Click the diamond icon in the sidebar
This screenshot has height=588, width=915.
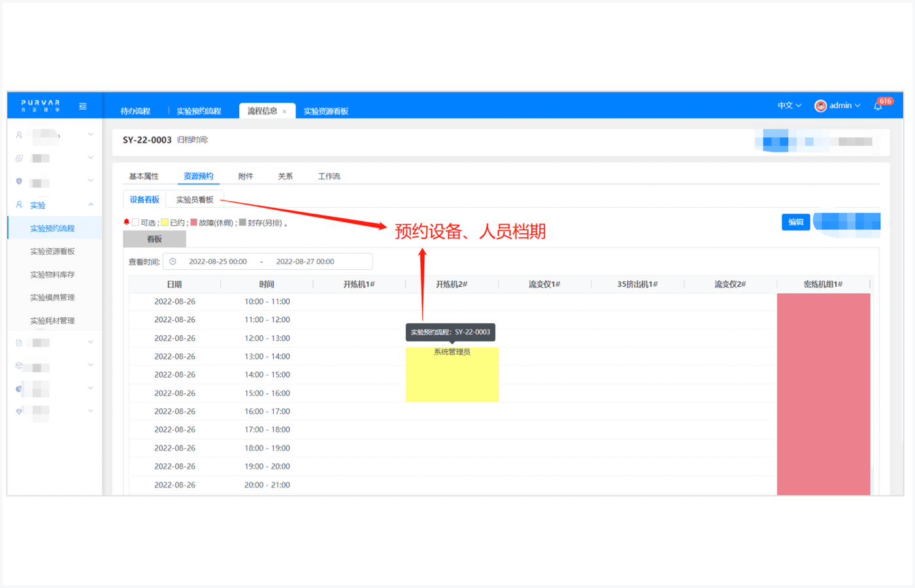(19, 411)
